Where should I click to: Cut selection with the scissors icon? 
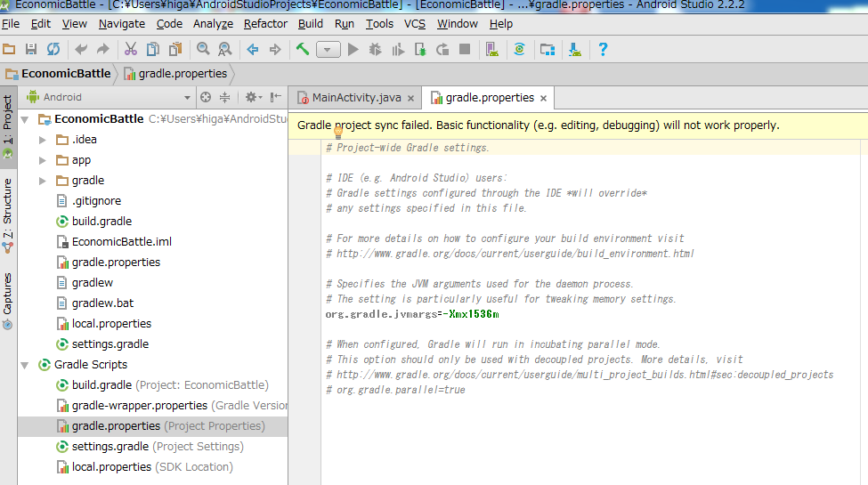(131, 49)
